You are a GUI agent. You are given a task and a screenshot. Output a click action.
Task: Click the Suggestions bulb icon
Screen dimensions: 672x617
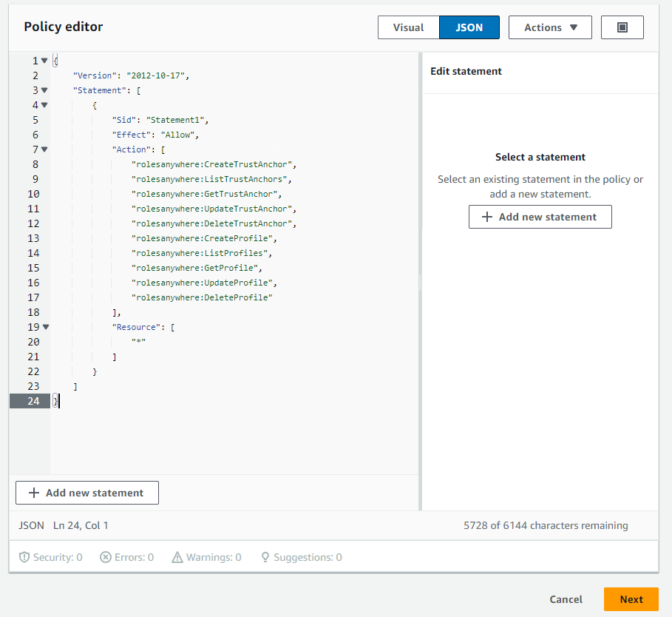tap(265, 557)
